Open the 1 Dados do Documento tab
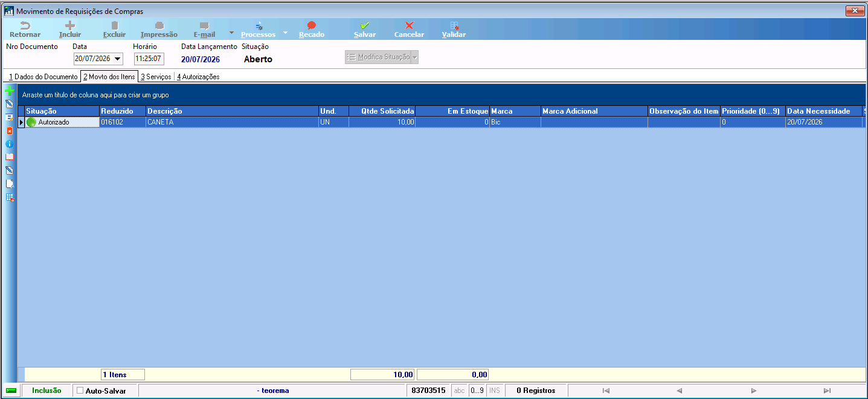 tap(43, 77)
